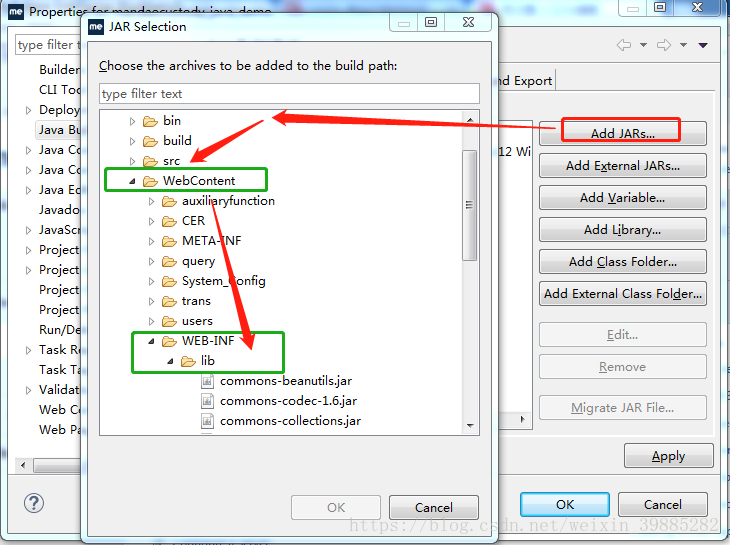Click the lib folder icon
The height and width of the screenshot is (545, 730).
click(x=188, y=361)
